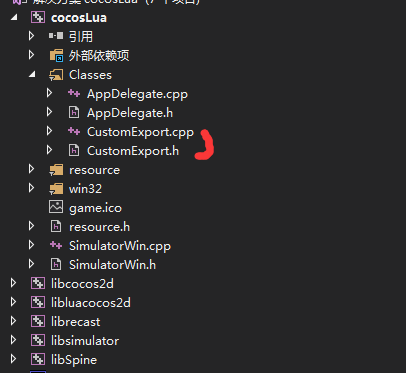
Task: Select SimulatorWin.cpp in the tree
Action: pos(120,246)
